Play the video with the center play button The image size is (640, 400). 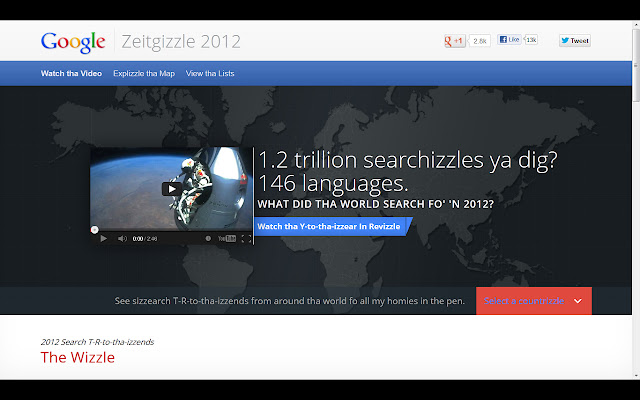172,189
